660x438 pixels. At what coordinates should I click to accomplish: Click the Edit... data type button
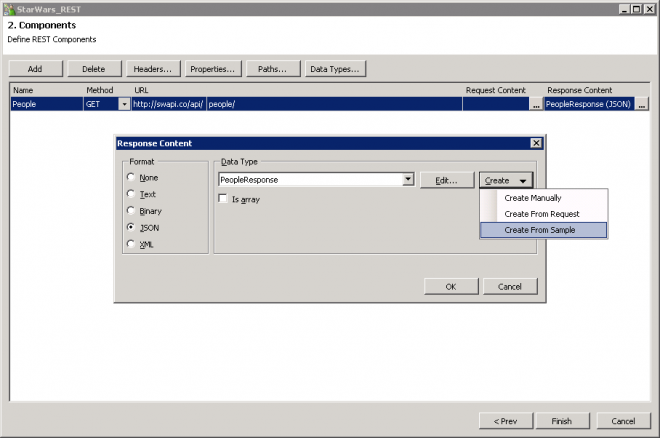[447, 181]
